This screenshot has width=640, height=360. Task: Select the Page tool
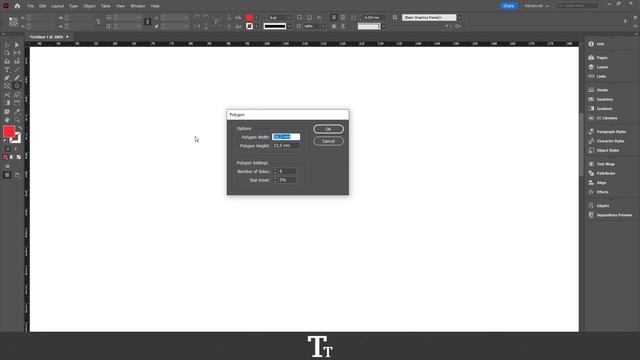pos(7,53)
